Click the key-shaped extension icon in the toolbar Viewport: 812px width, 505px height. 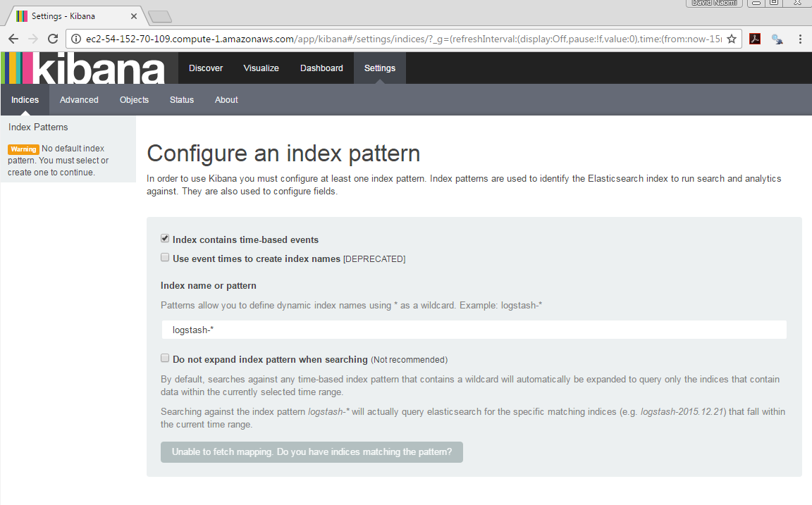777,39
